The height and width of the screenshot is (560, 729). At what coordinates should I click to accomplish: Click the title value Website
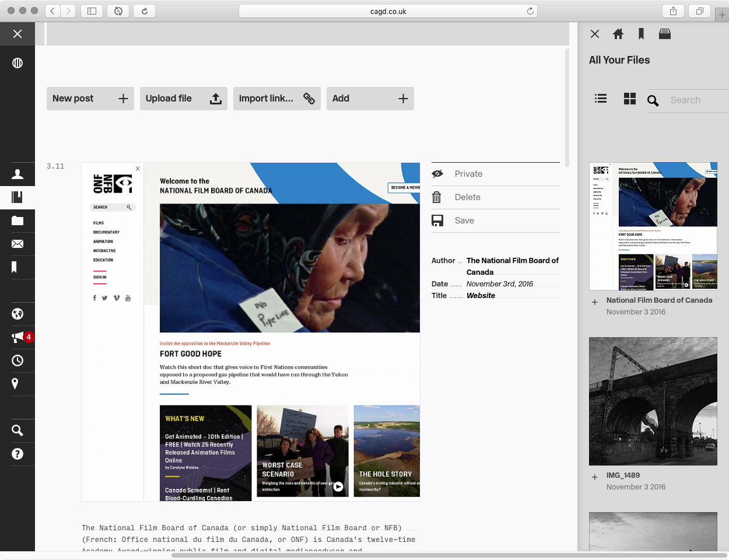[481, 296]
